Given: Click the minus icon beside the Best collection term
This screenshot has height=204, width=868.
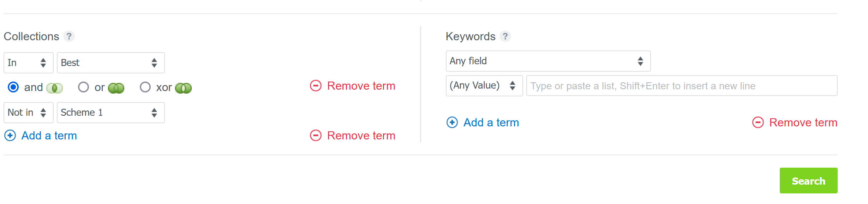Looking at the screenshot, I should tap(316, 86).
